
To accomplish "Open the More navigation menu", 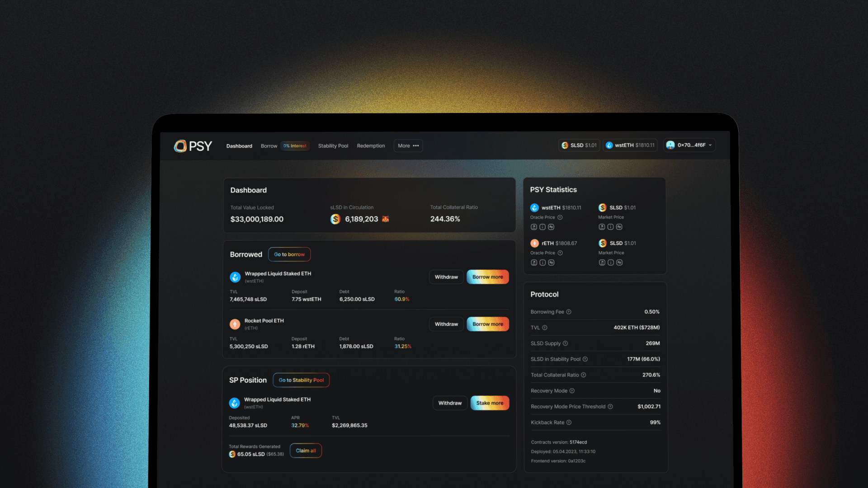I will click(x=408, y=145).
